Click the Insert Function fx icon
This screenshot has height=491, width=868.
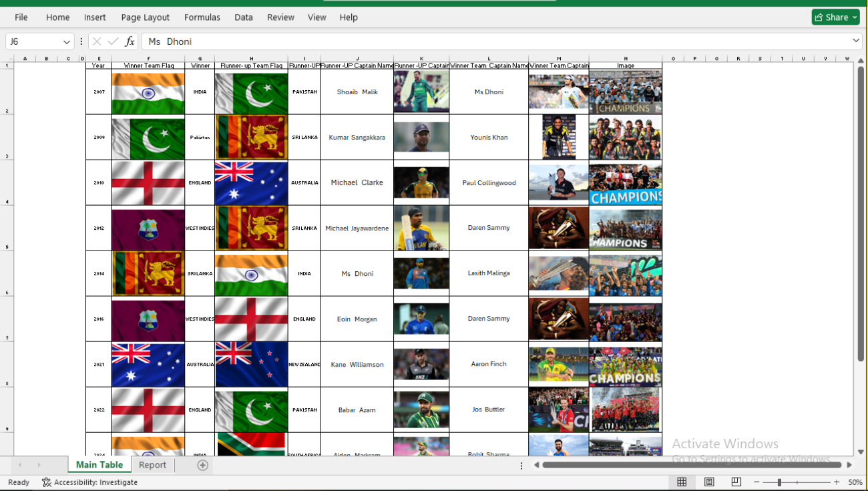pyautogui.click(x=130, y=41)
